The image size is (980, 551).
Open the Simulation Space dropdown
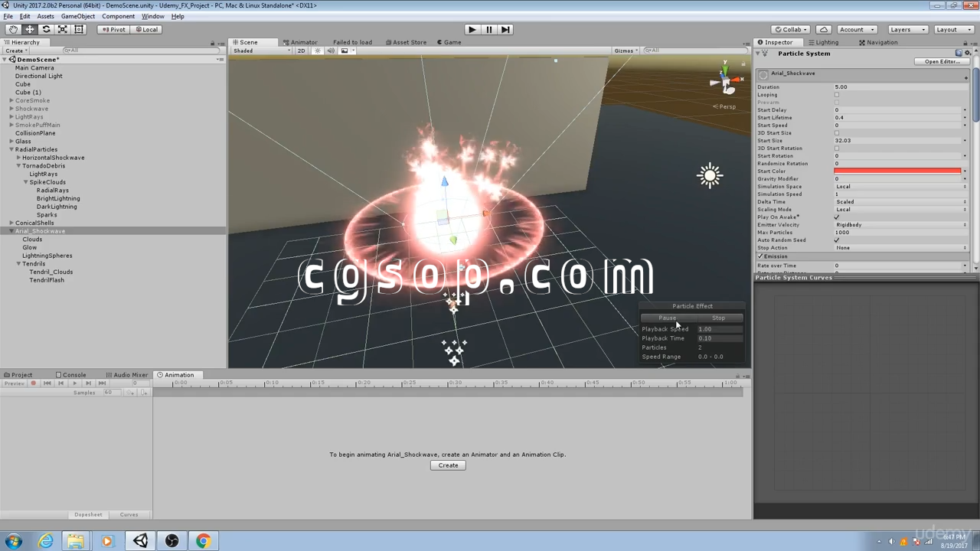coord(900,187)
